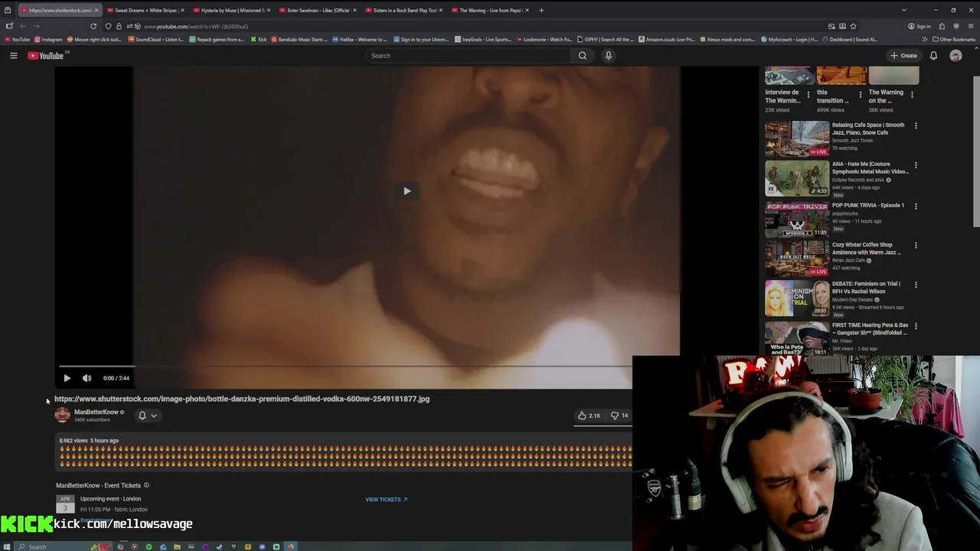Open subscription notification bell dropdown
The height and width of the screenshot is (551, 980).
147,416
